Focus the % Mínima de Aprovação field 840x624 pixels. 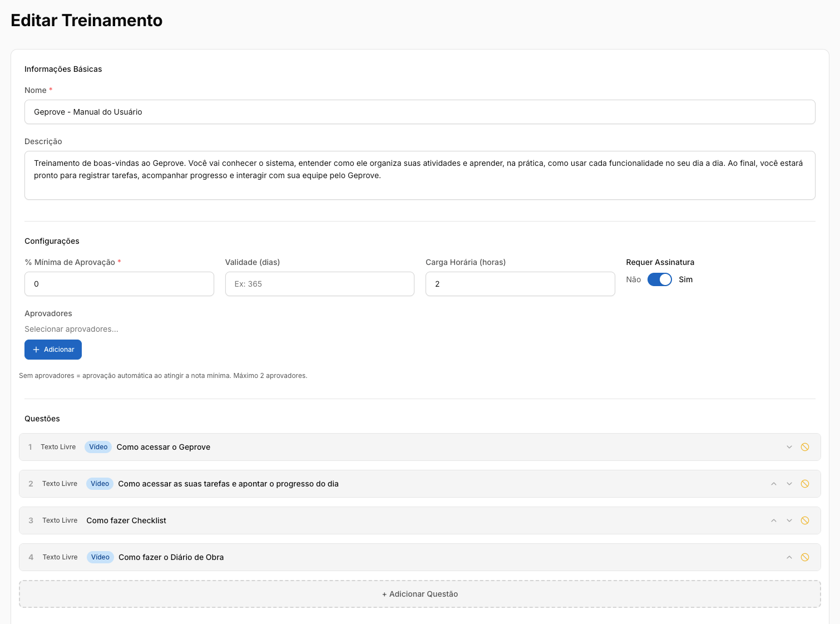pyautogui.click(x=119, y=284)
